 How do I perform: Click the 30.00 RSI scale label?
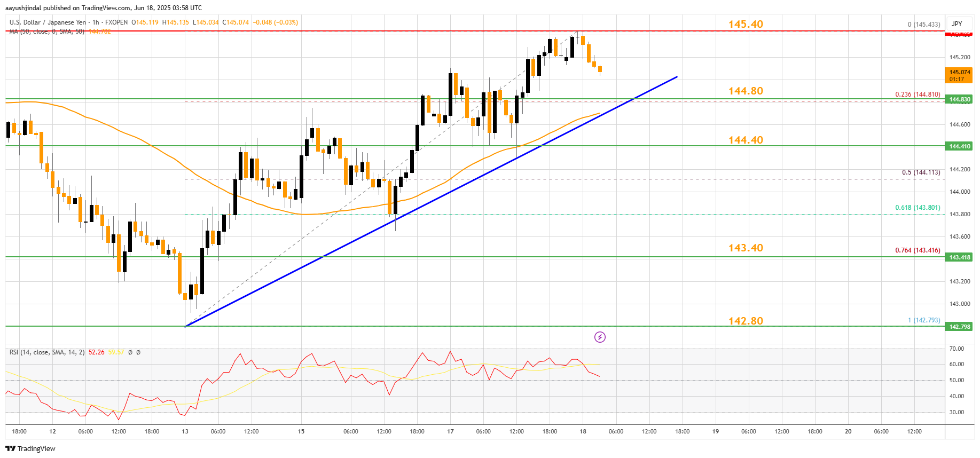click(x=957, y=413)
